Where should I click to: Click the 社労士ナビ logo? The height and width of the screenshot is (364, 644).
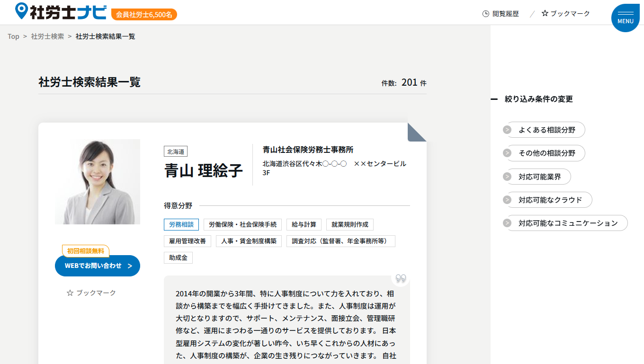[61, 11]
